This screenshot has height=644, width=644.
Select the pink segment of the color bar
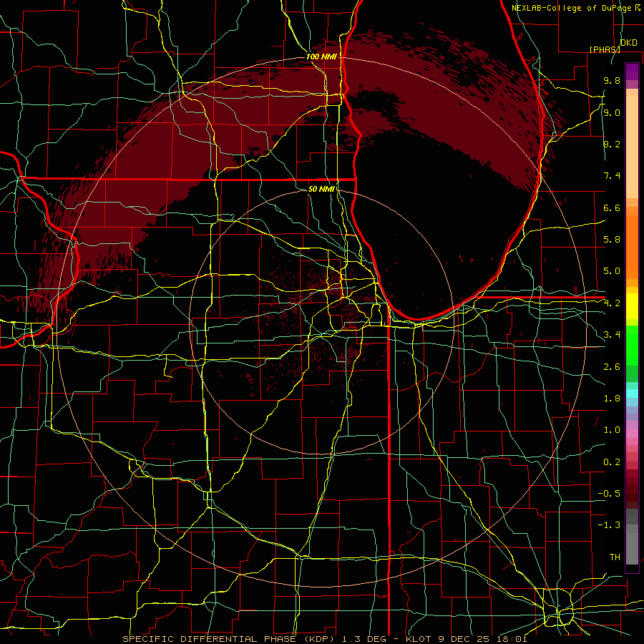point(632,434)
